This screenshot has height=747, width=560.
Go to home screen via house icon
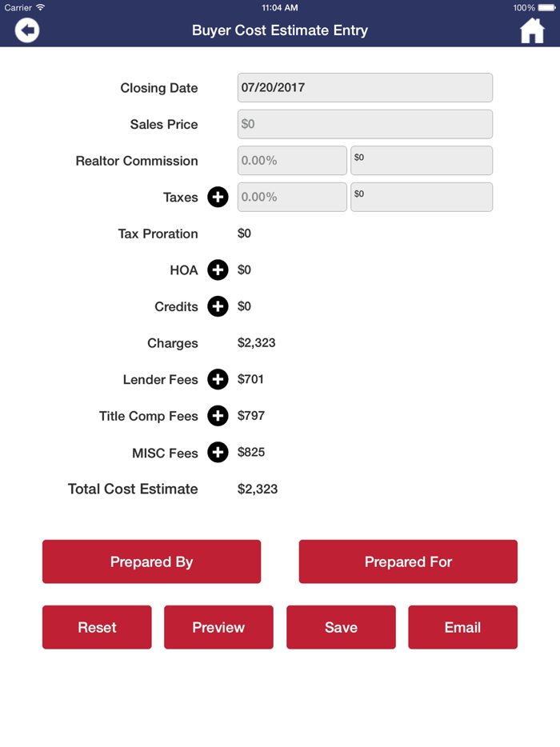coord(532,30)
